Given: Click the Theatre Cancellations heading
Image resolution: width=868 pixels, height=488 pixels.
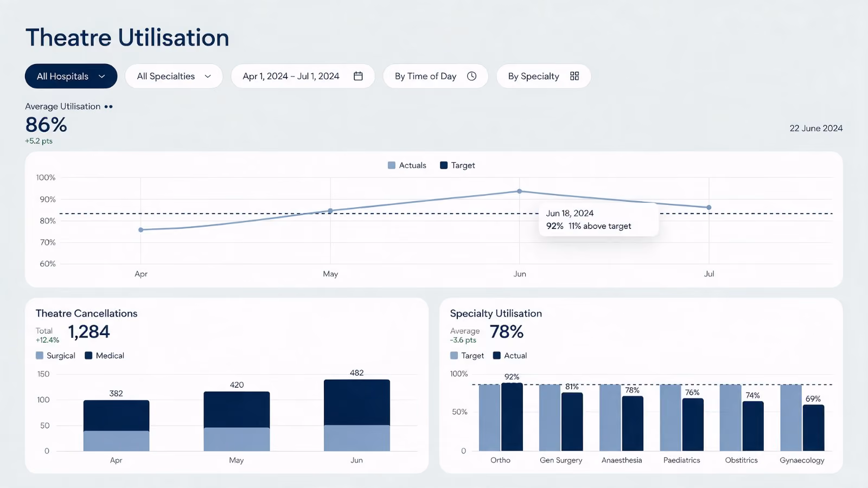Looking at the screenshot, I should tap(86, 313).
